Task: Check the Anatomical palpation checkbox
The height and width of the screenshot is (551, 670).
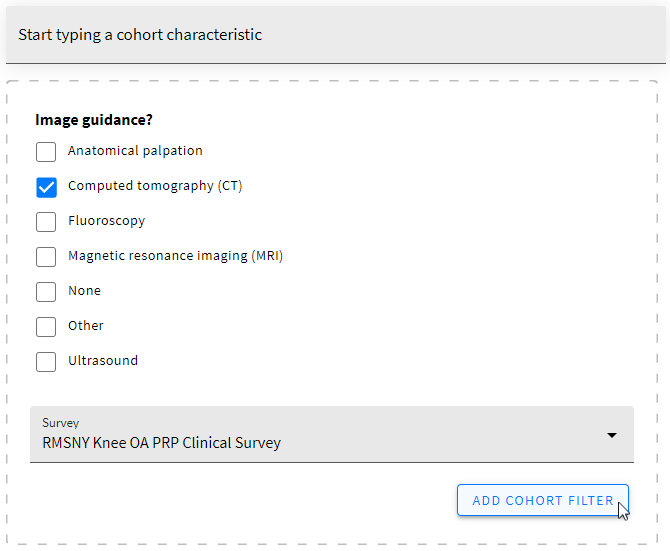Action: [x=46, y=152]
